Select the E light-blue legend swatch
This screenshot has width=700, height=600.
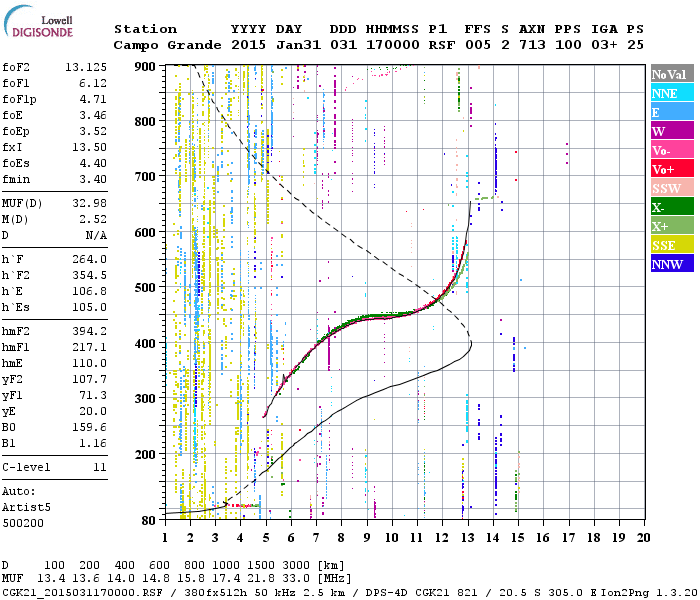click(x=672, y=112)
